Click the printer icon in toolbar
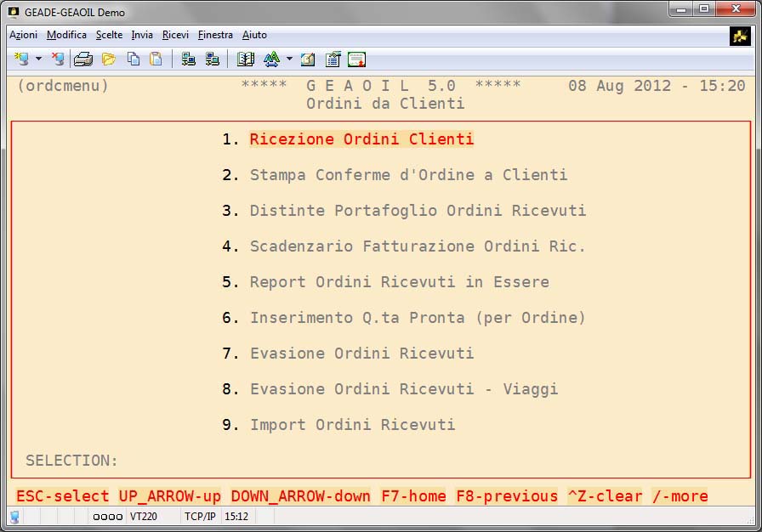762x532 pixels. [82, 59]
